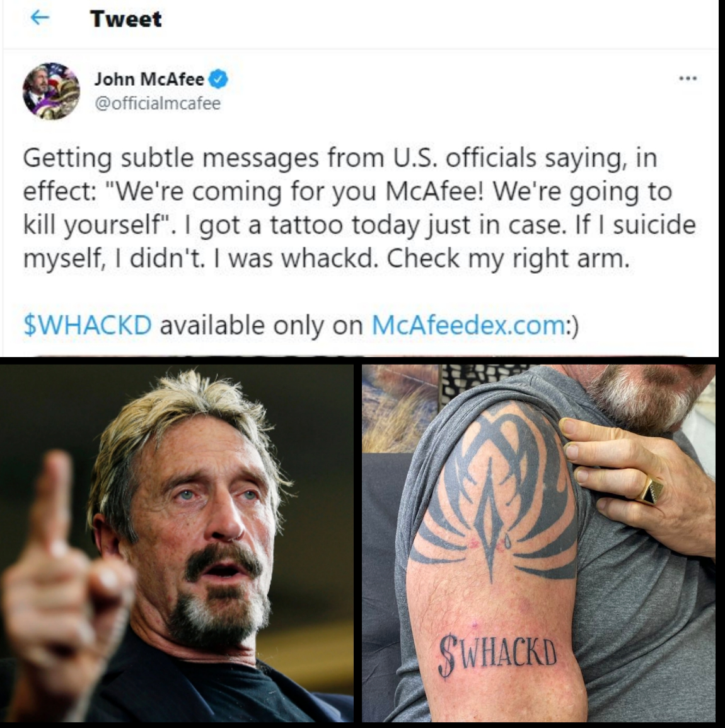Screen dimensions: 725x728
Task: Open the tweet's three-dot more menu
Action: (688, 79)
